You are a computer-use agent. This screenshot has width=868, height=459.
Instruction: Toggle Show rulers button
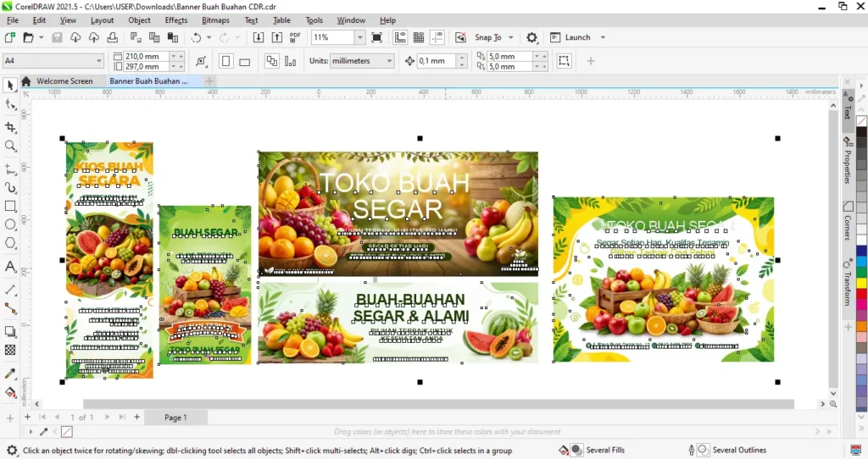tap(400, 37)
